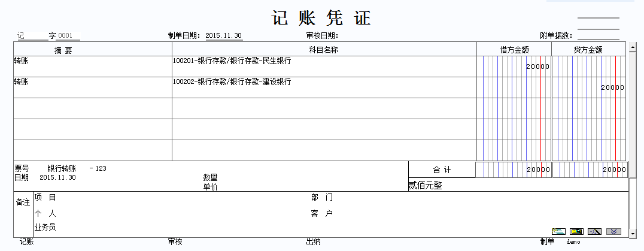Viewport: 644px width, 251px height.
Task: Click the magic wand icon at bottom right
Action: click(x=595, y=232)
